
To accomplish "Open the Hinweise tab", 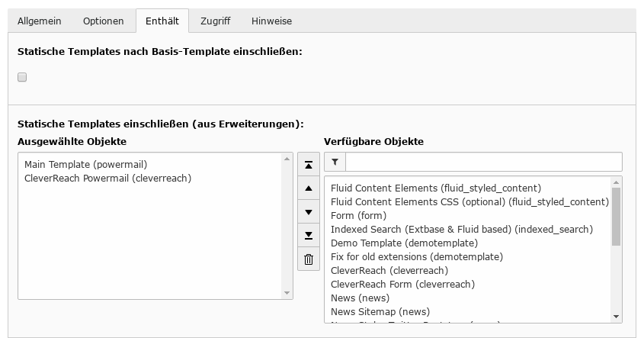I will (x=272, y=21).
